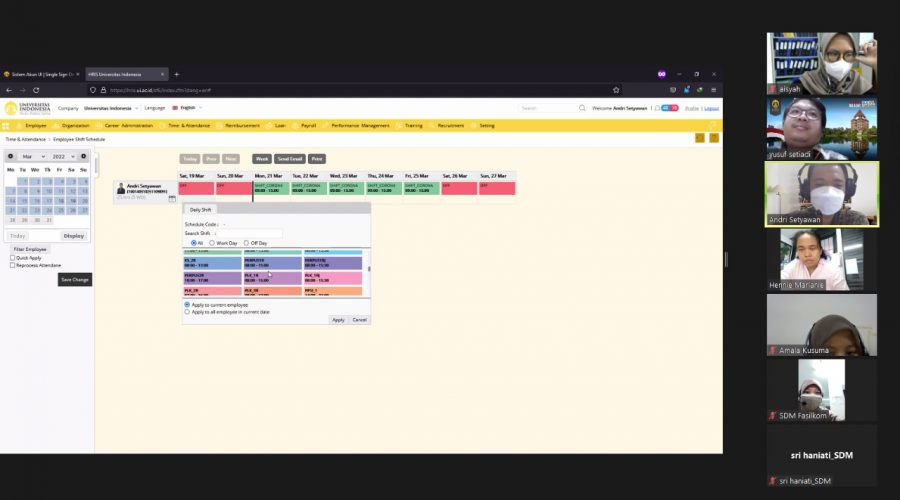Click the purple mask extension icon in title bar
The image size is (900, 500).
(x=661, y=74)
